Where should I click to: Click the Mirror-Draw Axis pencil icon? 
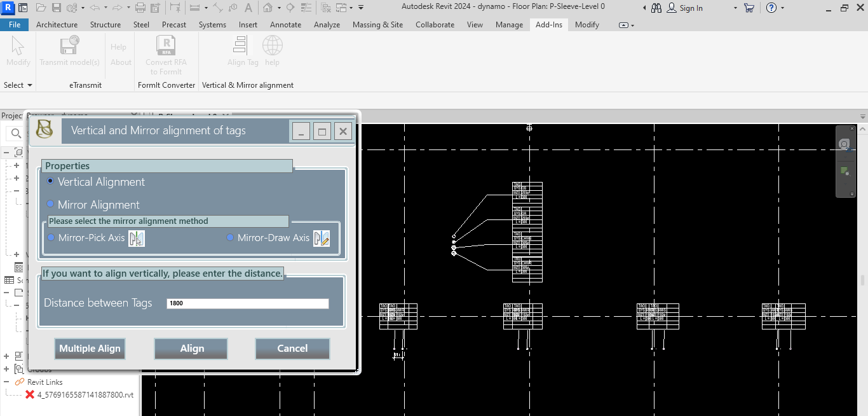(321, 239)
